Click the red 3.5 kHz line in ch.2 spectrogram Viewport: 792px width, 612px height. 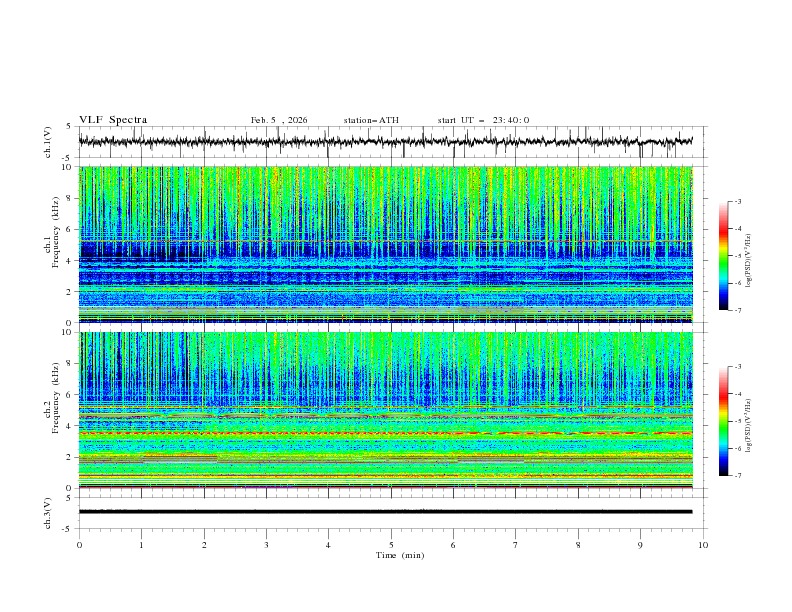click(385, 433)
